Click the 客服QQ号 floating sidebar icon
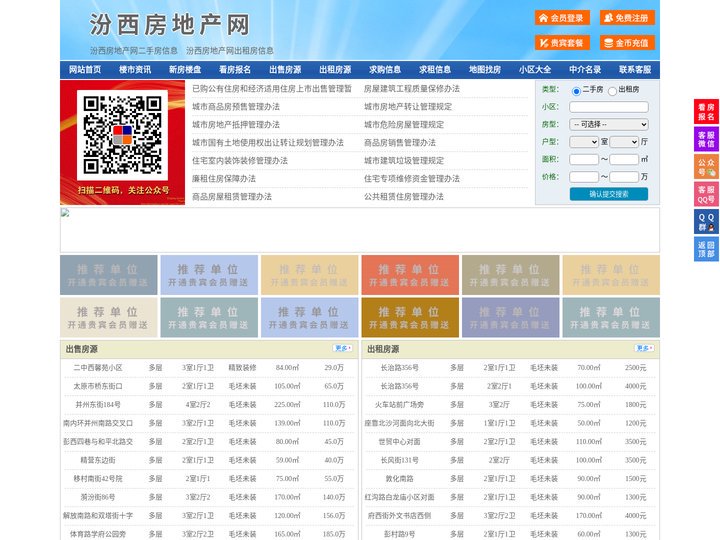 click(x=706, y=194)
